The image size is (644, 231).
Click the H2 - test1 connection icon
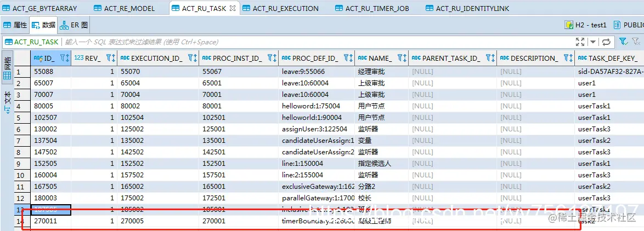569,25
